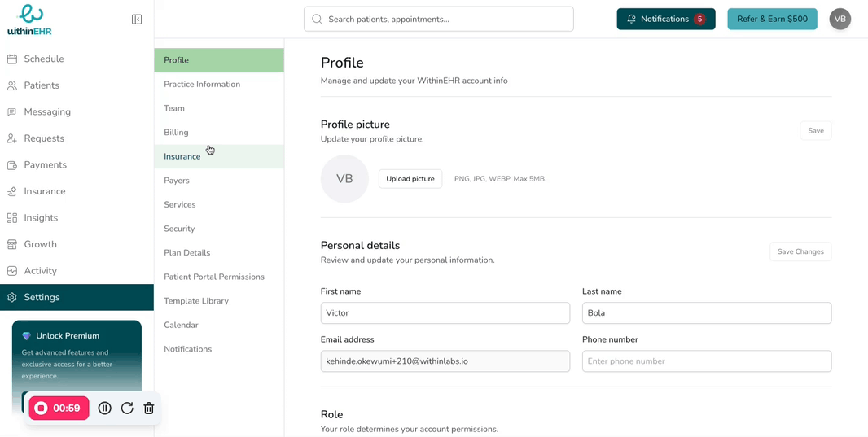Open the Notifications panel
The width and height of the screenshot is (868, 437).
point(665,20)
